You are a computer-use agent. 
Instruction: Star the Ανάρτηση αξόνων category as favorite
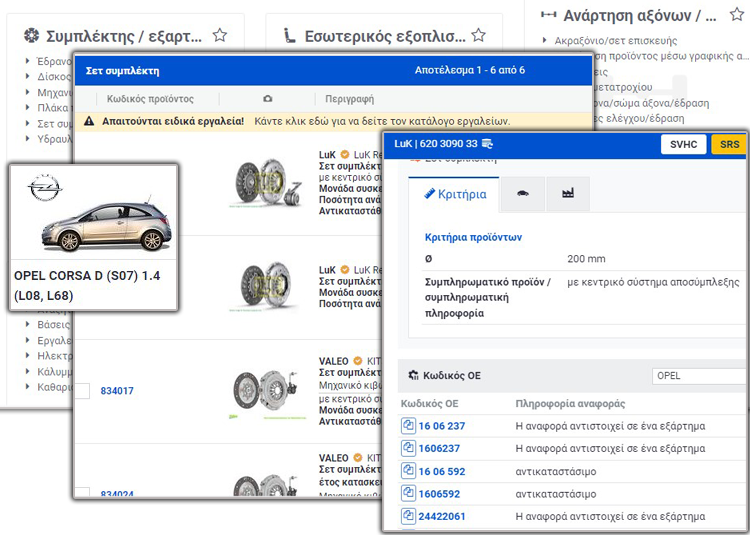tap(737, 14)
